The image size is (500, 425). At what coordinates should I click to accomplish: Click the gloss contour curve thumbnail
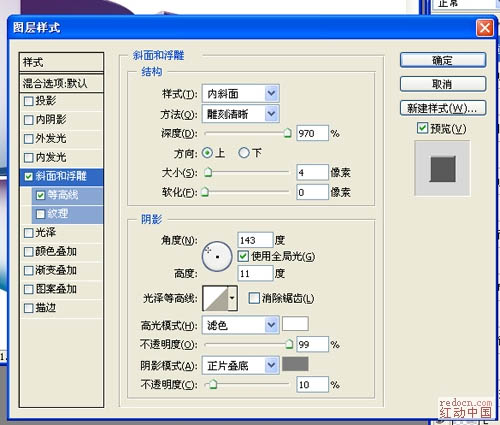215,298
